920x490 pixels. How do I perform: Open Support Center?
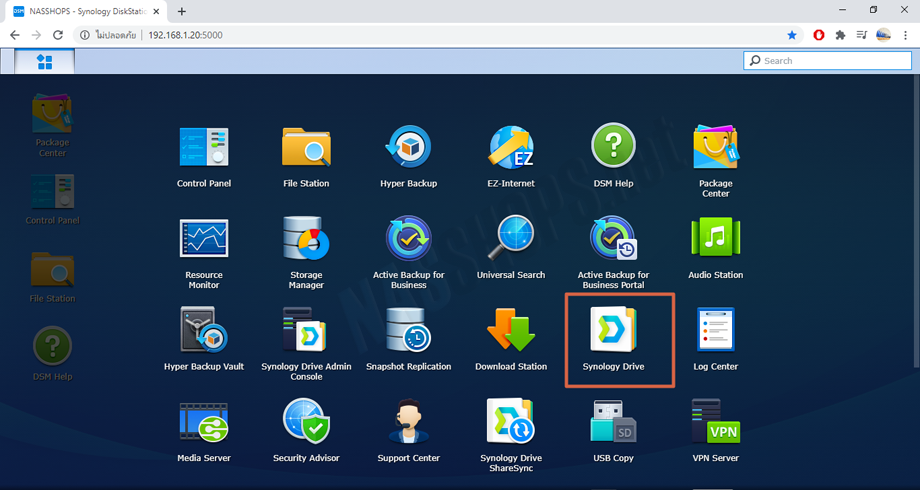point(408,431)
